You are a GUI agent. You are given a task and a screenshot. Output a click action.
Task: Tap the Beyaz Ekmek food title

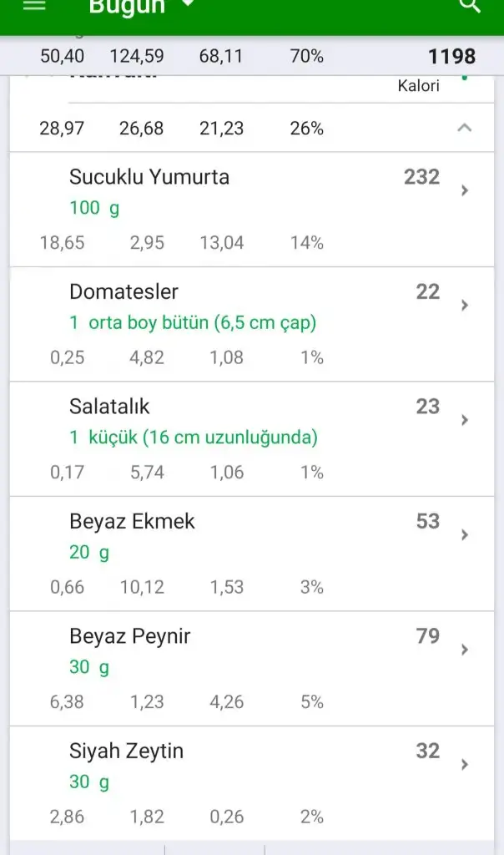pyautogui.click(x=132, y=522)
